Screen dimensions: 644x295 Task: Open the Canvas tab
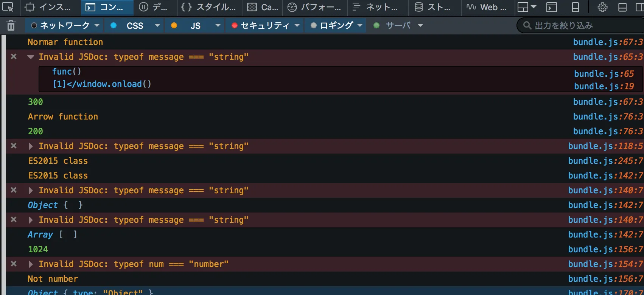pos(263,7)
